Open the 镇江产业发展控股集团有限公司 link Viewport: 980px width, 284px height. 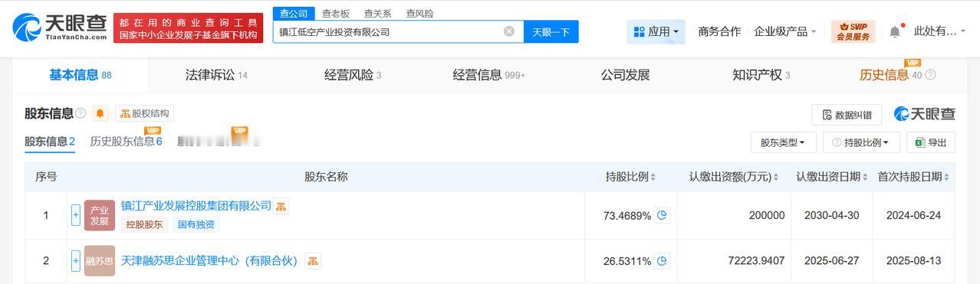point(196,206)
